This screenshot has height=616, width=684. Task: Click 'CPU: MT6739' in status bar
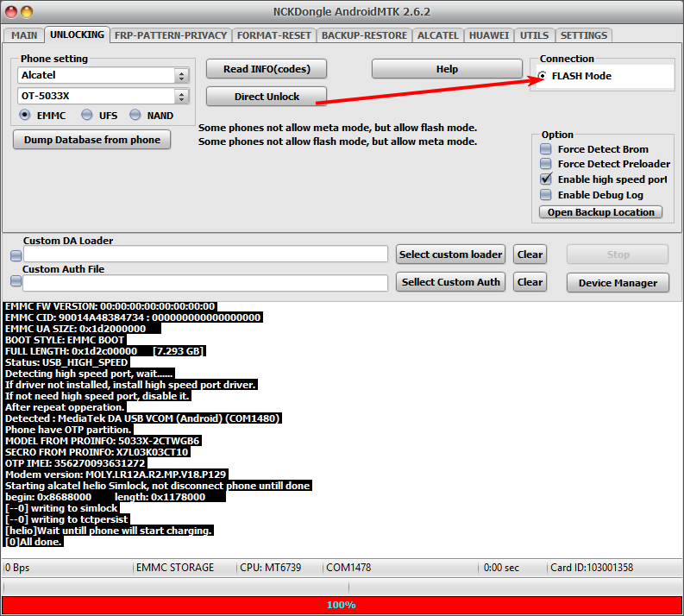pos(271,568)
